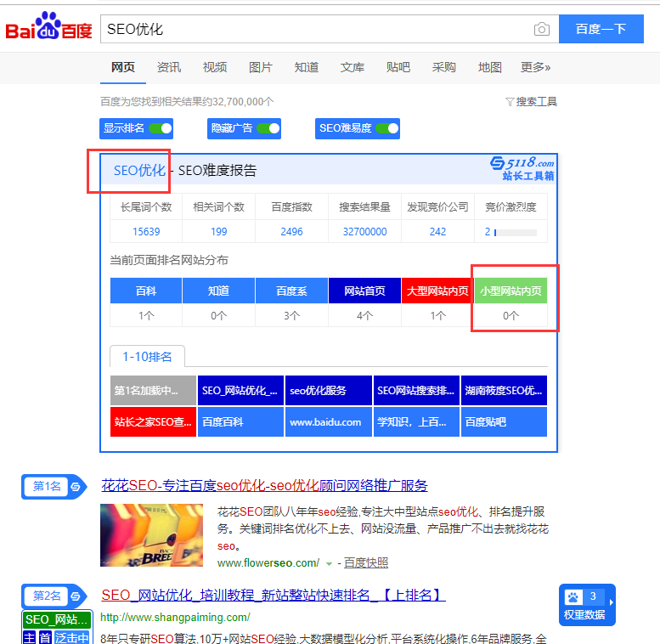Screen dimensions: 660x644
Task: Click the 花花SEO result thumbnail image
Action: 151,535
